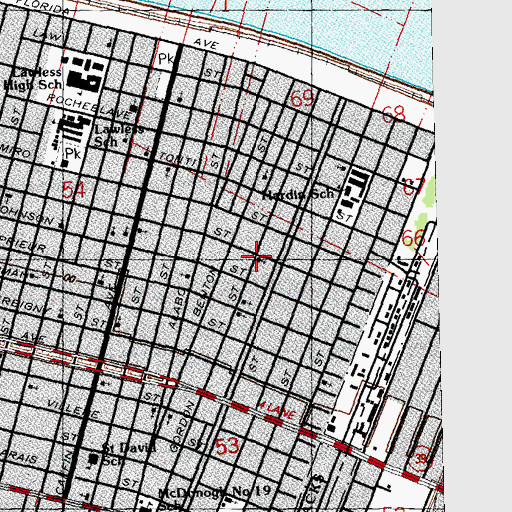The width and height of the screenshot is (512, 512).
Task: Select the 'GORDON' street label
Action: (181, 427)
